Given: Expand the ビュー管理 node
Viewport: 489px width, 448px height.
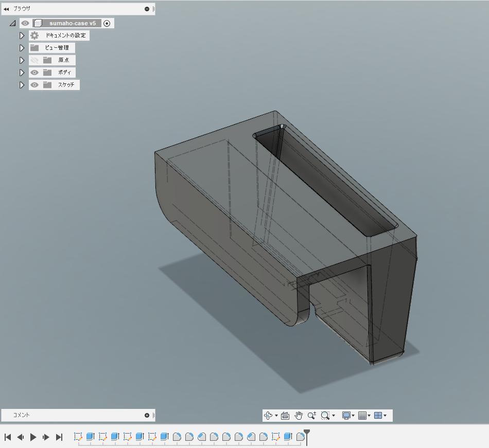Looking at the screenshot, I should pyautogui.click(x=22, y=48).
